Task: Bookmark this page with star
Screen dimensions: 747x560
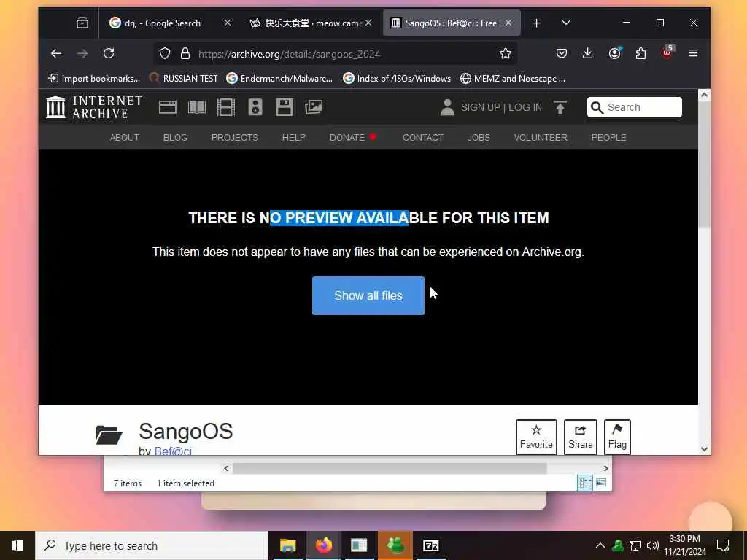Action: 506,53
